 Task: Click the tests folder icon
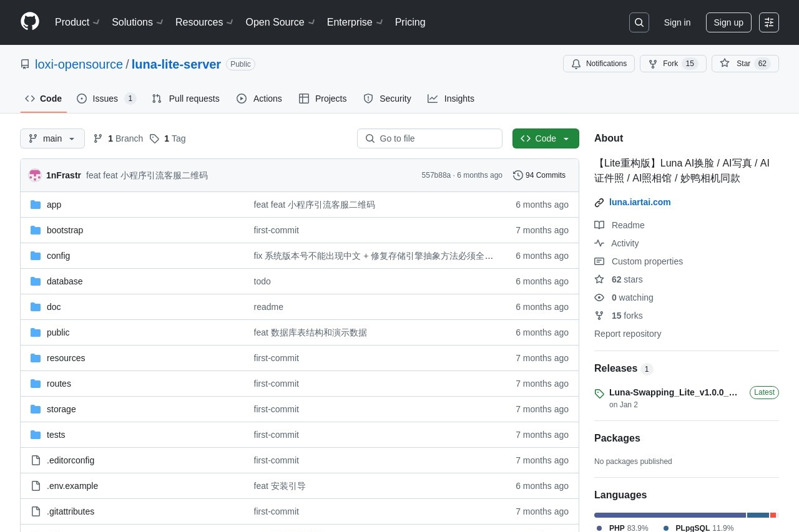[36, 435]
